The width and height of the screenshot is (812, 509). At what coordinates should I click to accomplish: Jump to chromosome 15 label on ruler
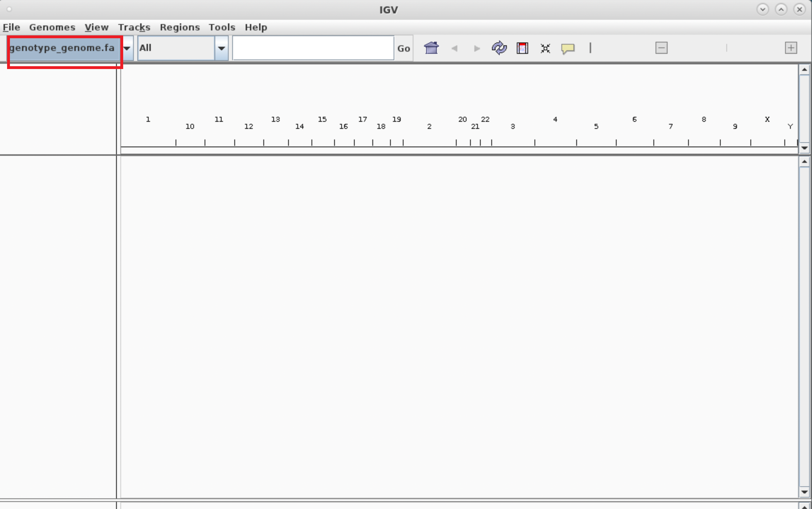pyautogui.click(x=322, y=119)
